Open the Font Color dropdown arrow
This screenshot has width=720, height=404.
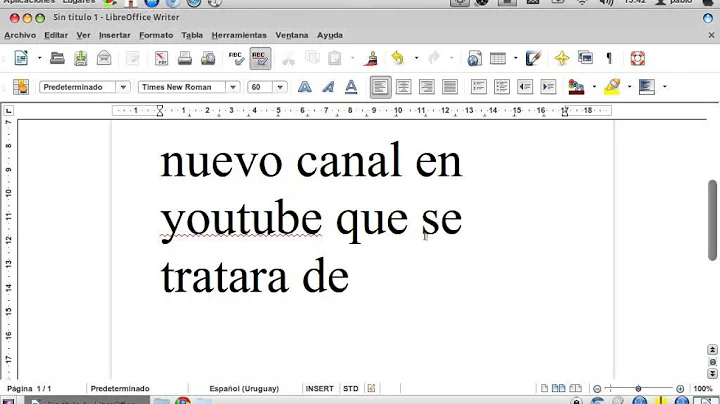pos(594,87)
